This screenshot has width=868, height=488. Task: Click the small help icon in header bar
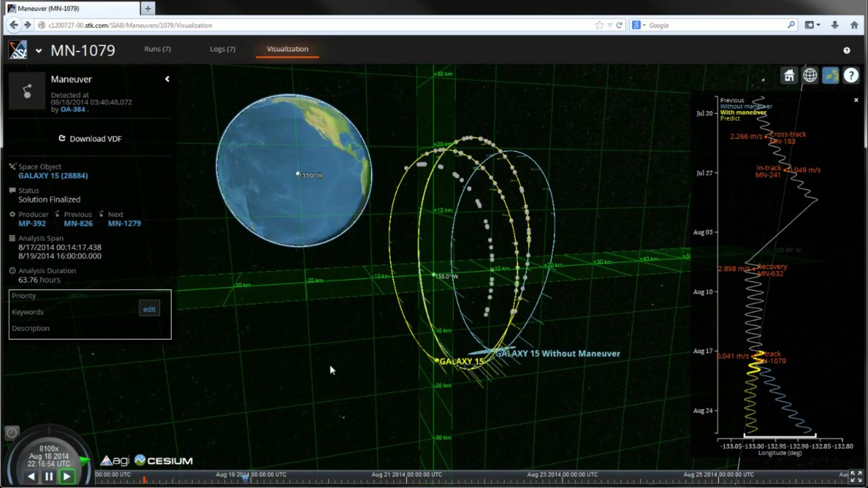(x=847, y=50)
